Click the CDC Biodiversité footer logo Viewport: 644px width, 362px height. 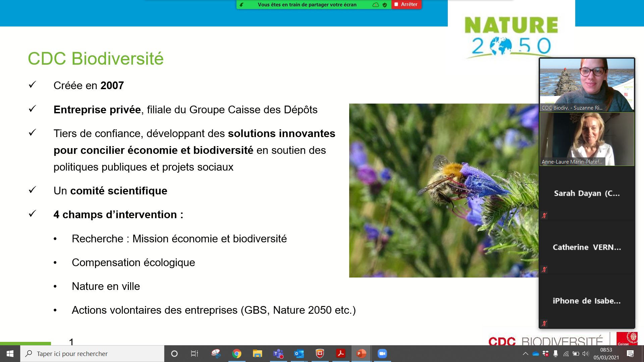563,339
